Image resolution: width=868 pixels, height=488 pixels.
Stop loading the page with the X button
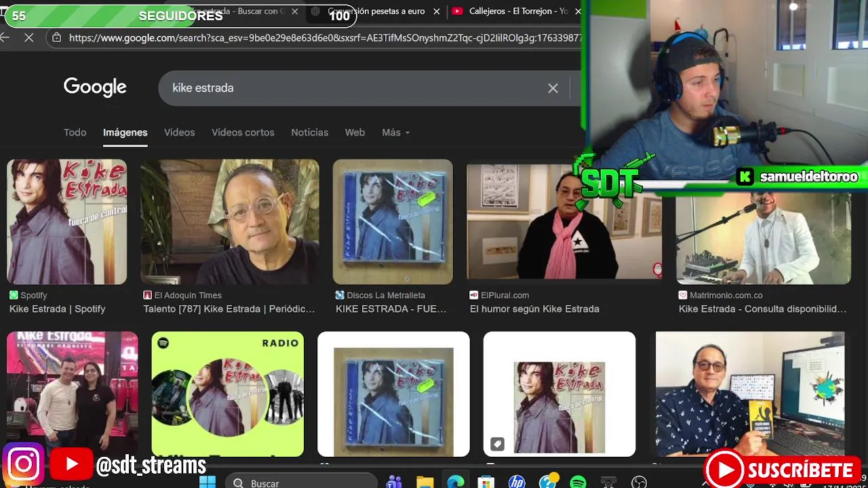tap(29, 38)
